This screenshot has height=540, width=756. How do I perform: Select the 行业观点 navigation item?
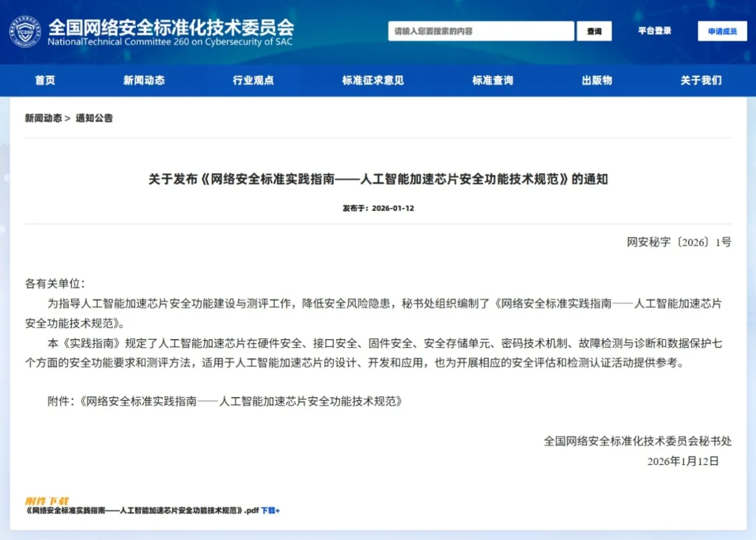[253, 81]
